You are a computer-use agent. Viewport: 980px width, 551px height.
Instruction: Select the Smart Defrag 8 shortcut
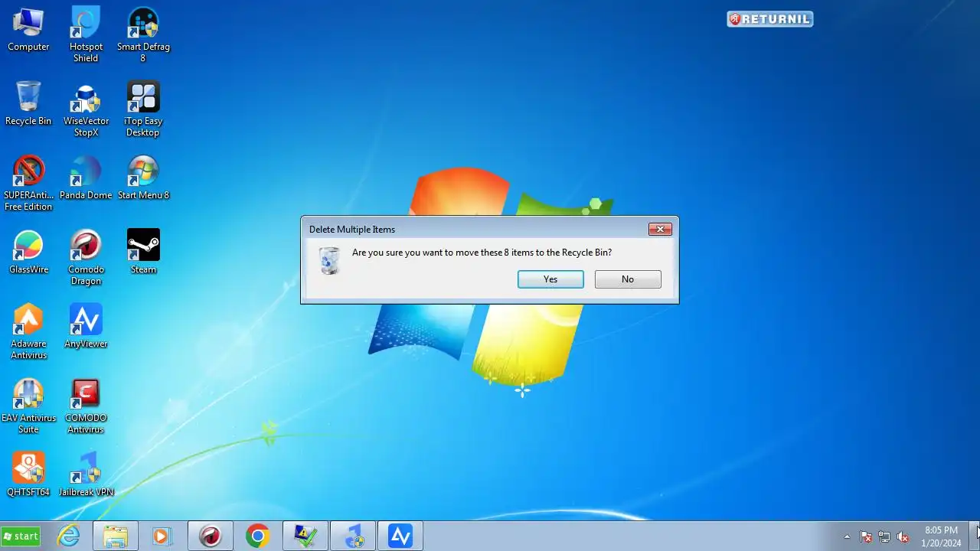143,35
